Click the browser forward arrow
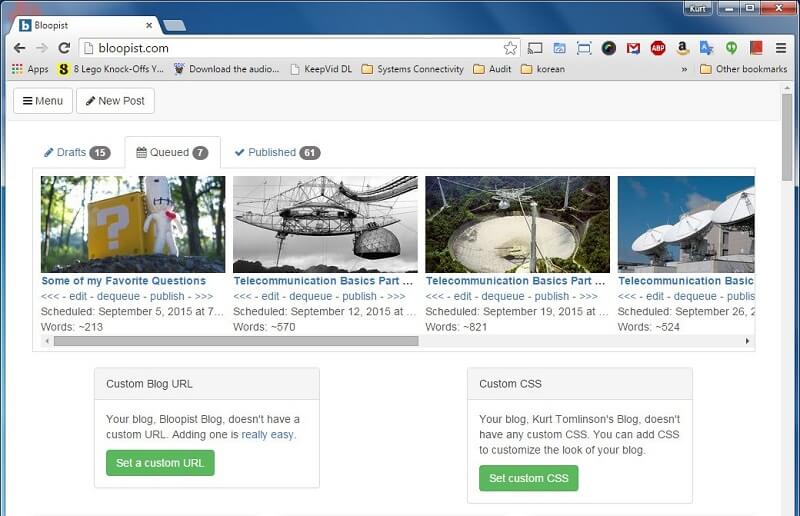This screenshot has height=516, width=800. [x=42, y=48]
